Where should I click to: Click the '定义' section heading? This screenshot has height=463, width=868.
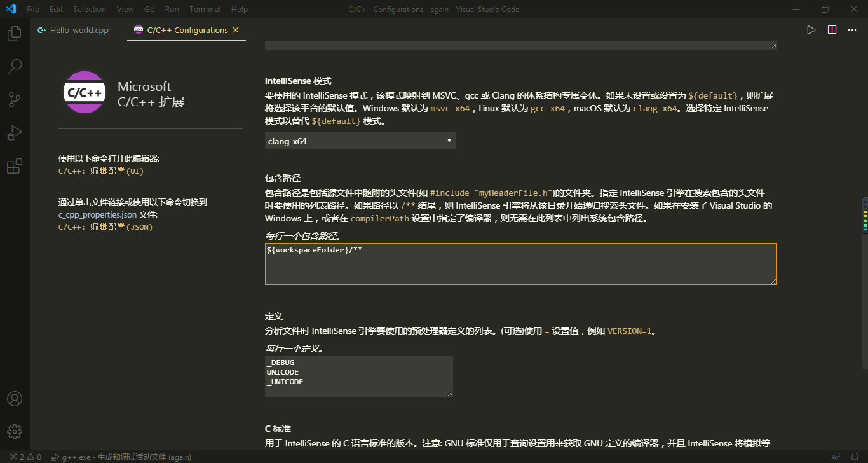[273, 316]
